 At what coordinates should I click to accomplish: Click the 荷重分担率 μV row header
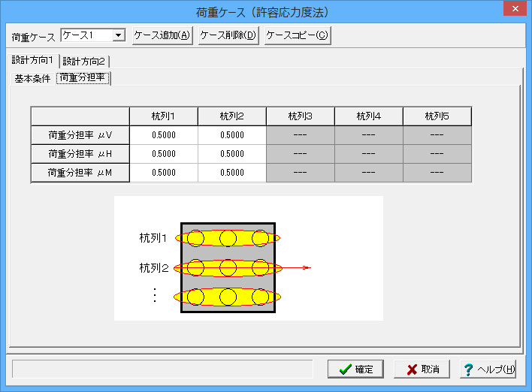(x=80, y=135)
